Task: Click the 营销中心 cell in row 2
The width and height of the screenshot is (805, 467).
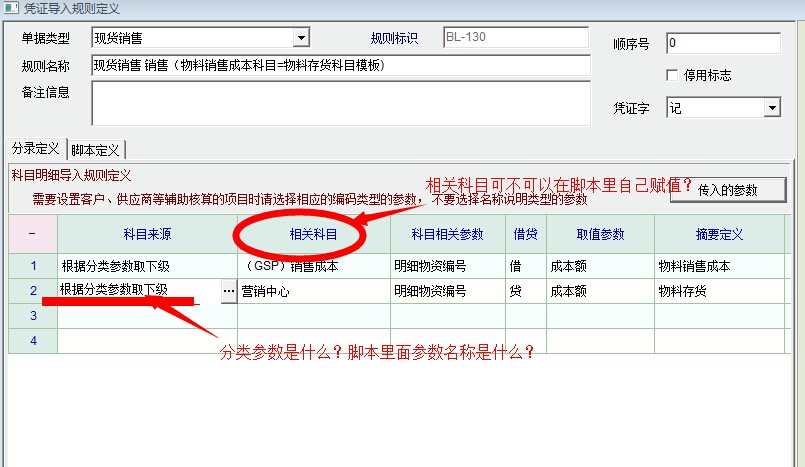Action: coord(313,291)
